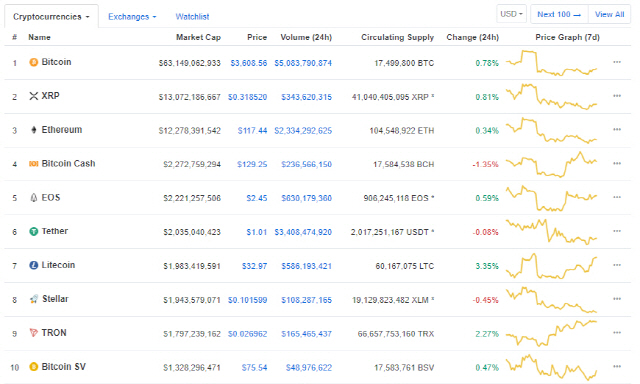Switch to the Watchlist tab
This screenshot has width=640, height=384.
[x=192, y=17]
